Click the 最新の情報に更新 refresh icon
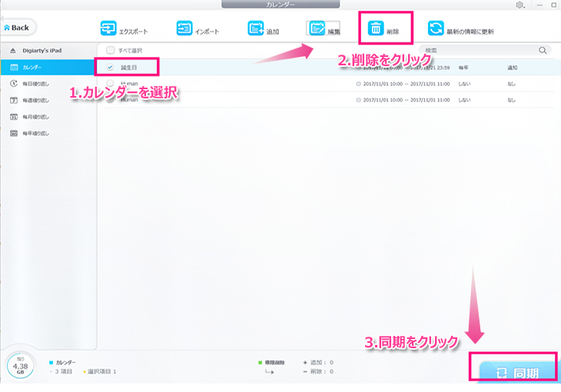561x392 pixels. pyautogui.click(x=436, y=28)
